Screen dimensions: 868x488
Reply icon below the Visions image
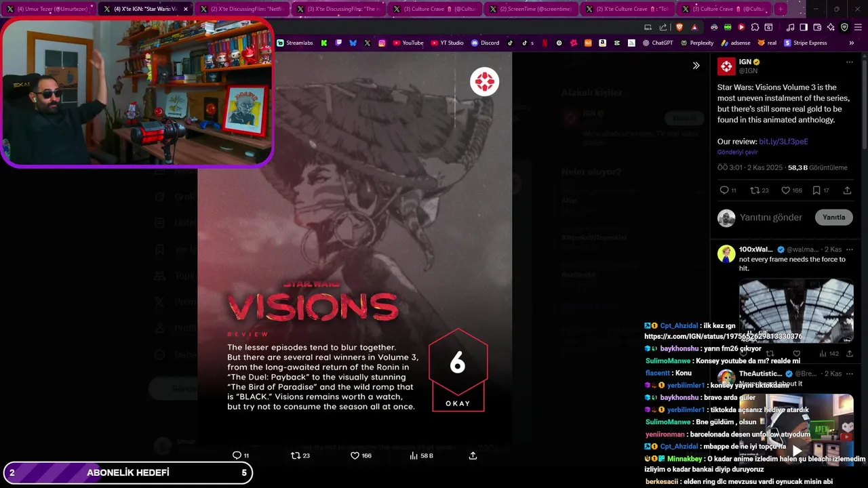pos(237,455)
